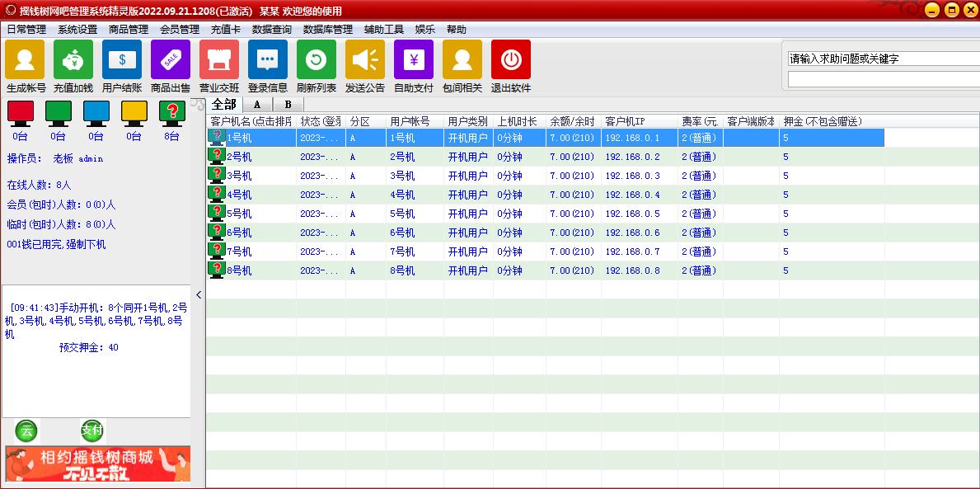Open the 自助支付 self-payment icon

(414, 60)
